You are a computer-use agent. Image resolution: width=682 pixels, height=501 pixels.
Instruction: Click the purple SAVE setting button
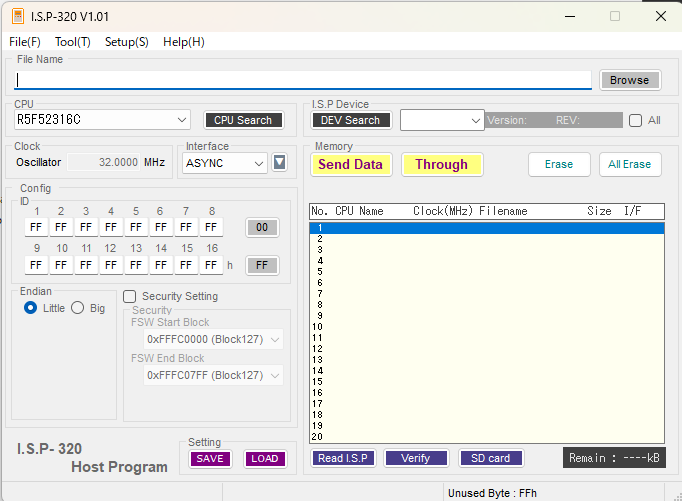(x=210, y=459)
